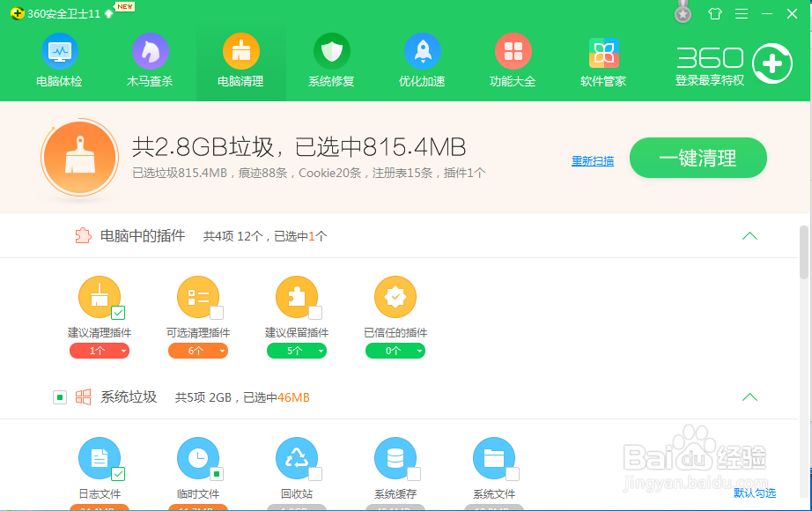Open the 优化加速 rocket icon
The image size is (812, 511).
(x=423, y=51)
